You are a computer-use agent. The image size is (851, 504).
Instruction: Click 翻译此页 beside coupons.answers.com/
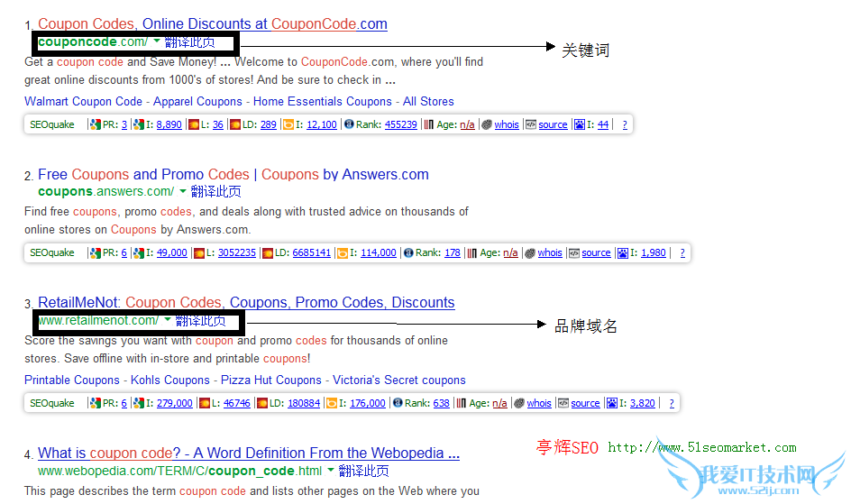point(216,191)
